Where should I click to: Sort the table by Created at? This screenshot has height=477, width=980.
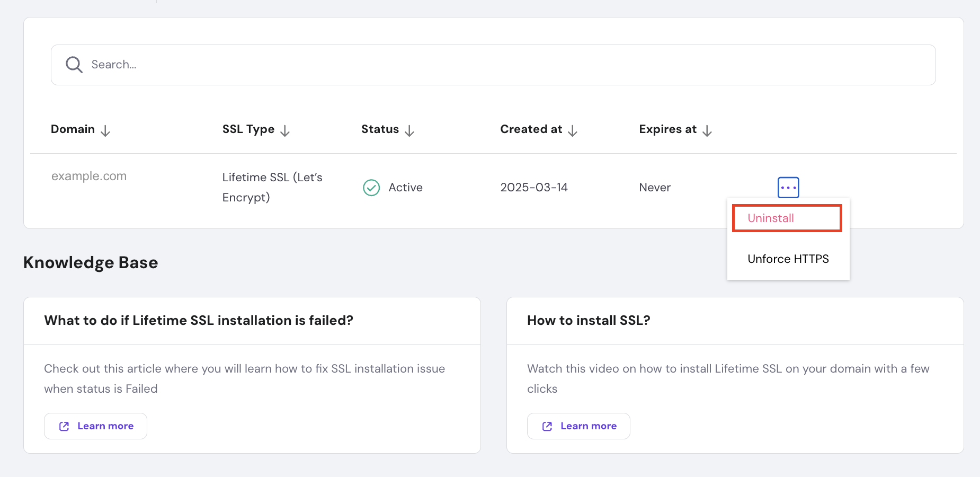(x=573, y=130)
